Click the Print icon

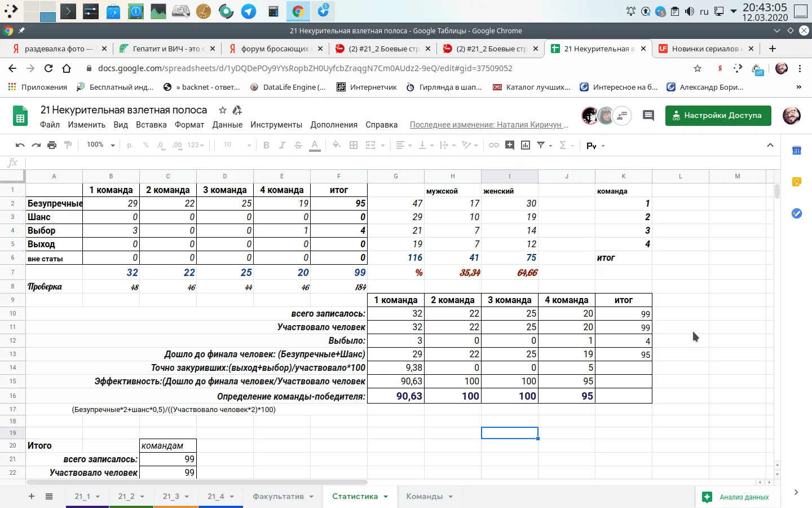(51, 145)
